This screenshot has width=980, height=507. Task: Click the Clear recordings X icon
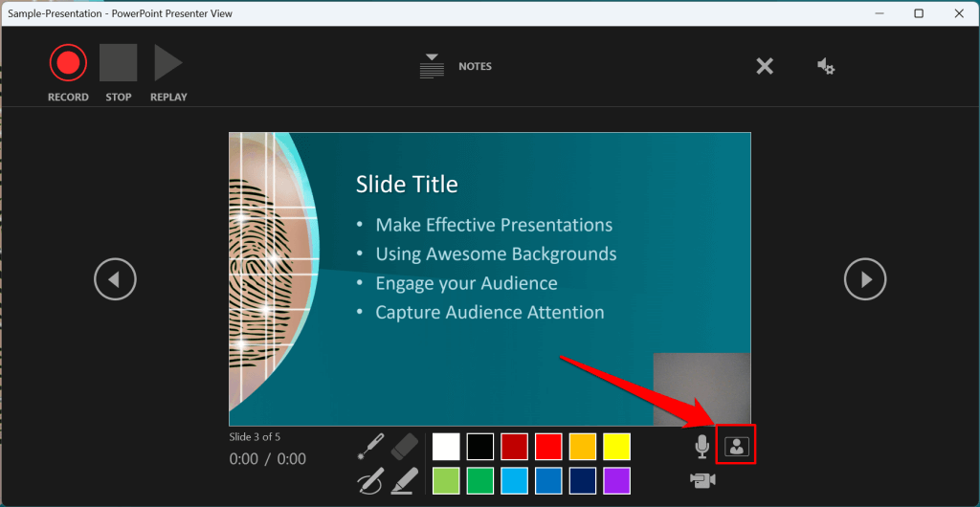[765, 66]
